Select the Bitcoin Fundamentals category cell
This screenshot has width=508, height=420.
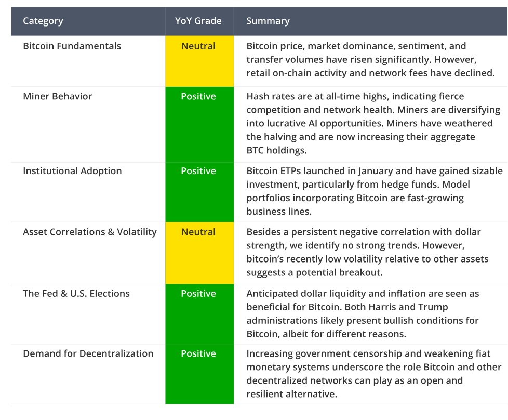[x=88, y=61]
